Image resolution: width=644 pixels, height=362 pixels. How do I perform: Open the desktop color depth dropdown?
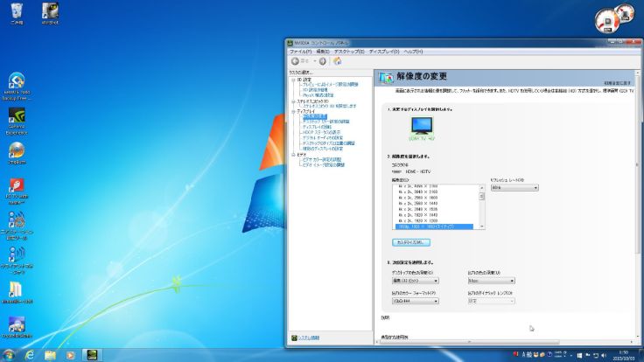tap(416, 281)
